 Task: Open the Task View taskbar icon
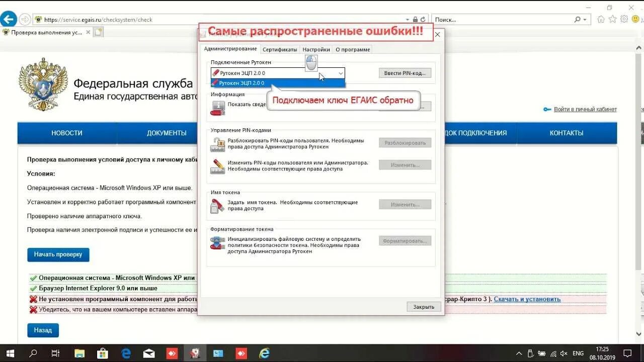(x=56, y=353)
